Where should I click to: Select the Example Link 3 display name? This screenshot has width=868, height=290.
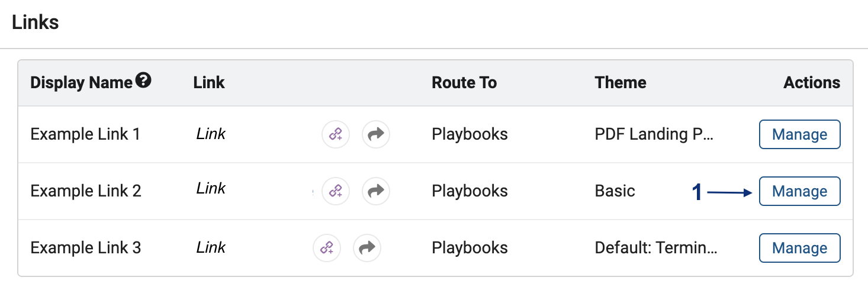coord(86,247)
